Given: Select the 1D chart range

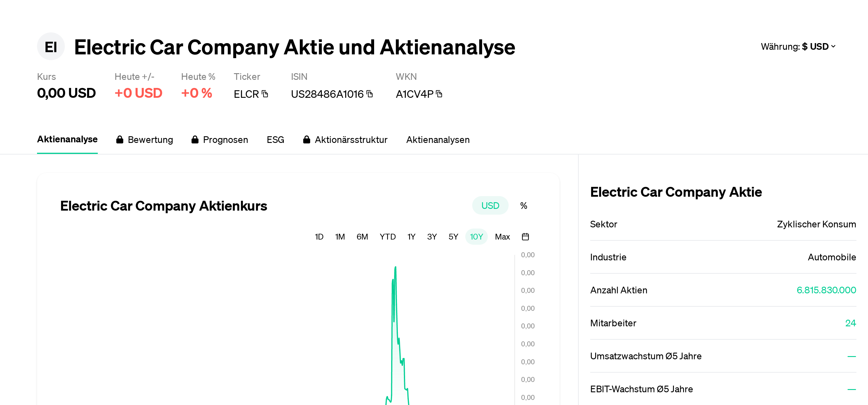Looking at the screenshot, I should coord(319,237).
